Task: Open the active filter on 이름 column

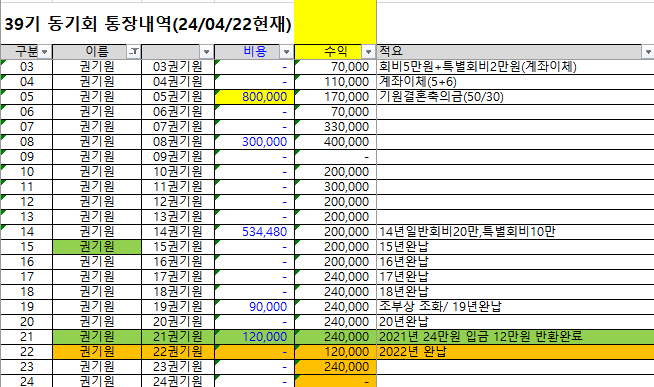Action: [x=133, y=52]
